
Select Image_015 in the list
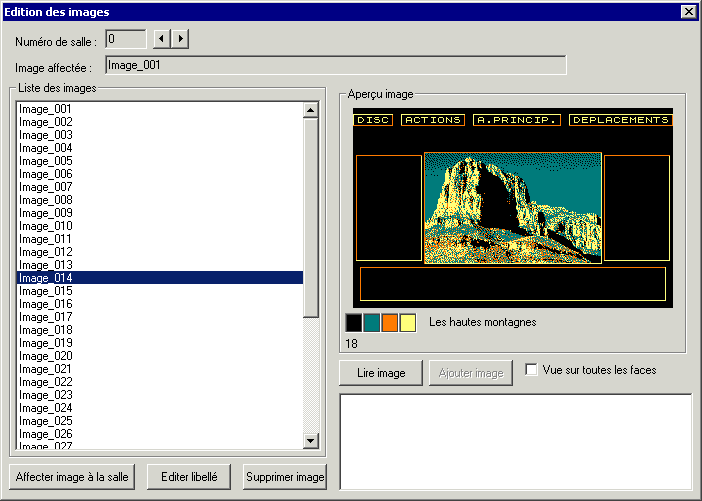coord(160,291)
